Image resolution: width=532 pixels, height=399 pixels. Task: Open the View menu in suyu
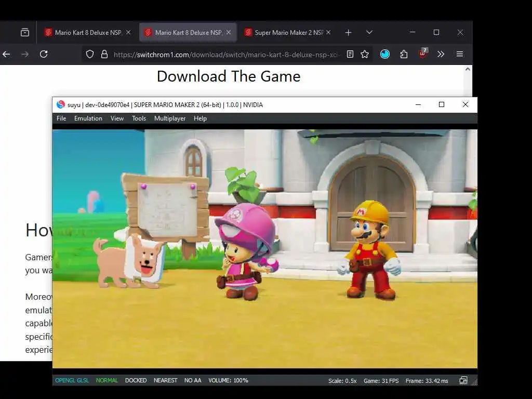pos(117,118)
